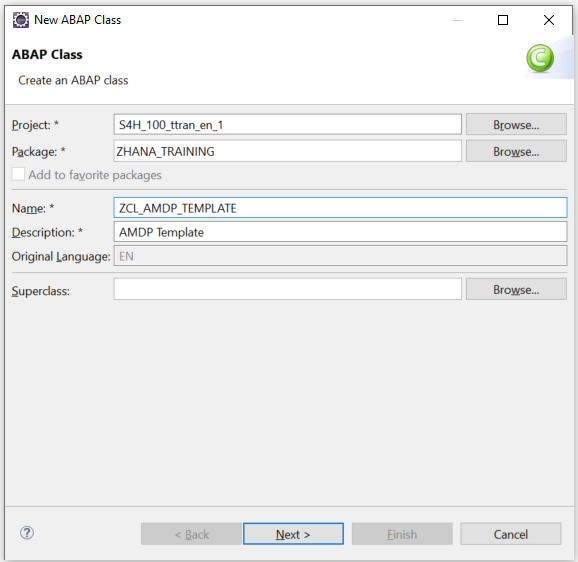Screen dimensions: 578x562
Task: Browse for a superclass
Action: [x=516, y=289]
